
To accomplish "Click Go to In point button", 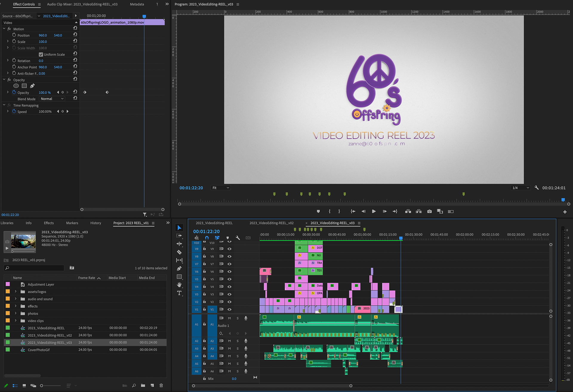I will click(x=353, y=211).
